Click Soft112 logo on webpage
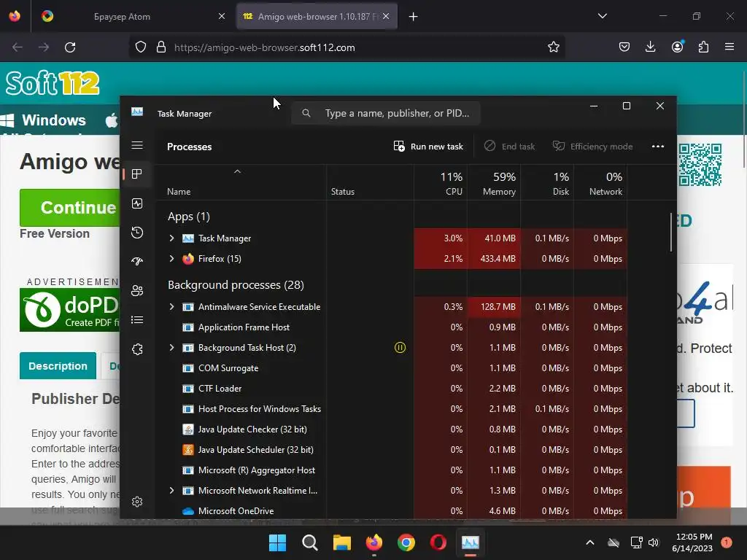The height and width of the screenshot is (560, 747). click(x=53, y=83)
